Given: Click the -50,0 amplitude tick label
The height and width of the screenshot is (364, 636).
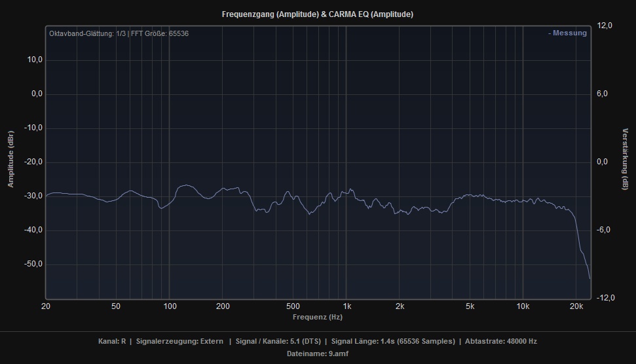Looking at the screenshot, I should 31,264.
